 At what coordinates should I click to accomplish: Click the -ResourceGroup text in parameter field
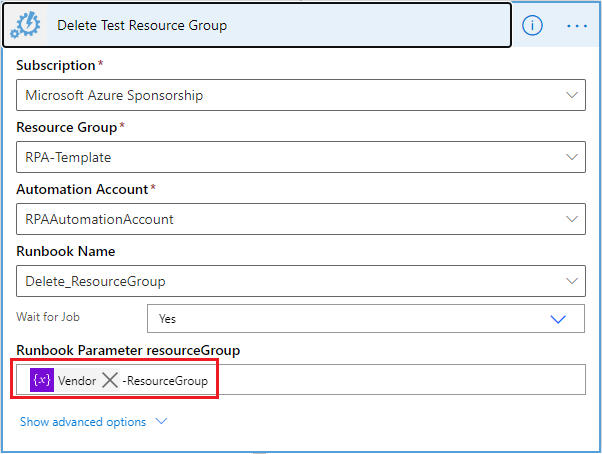(x=164, y=381)
